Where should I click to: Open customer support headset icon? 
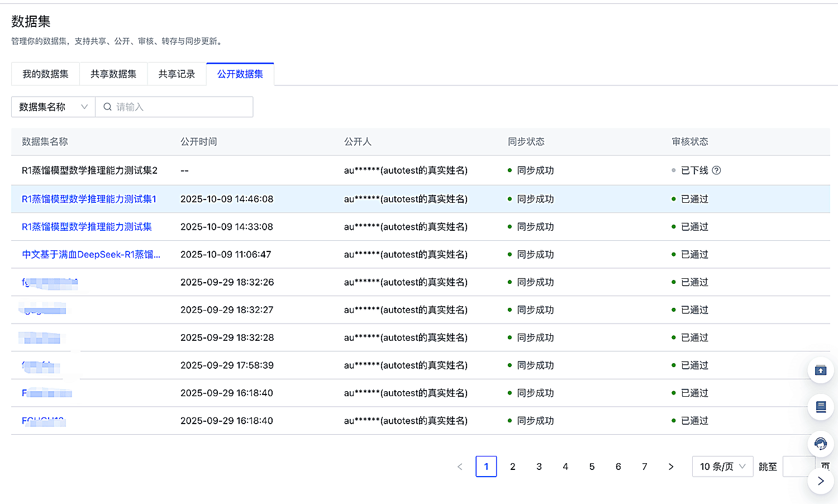[x=821, y=444]
